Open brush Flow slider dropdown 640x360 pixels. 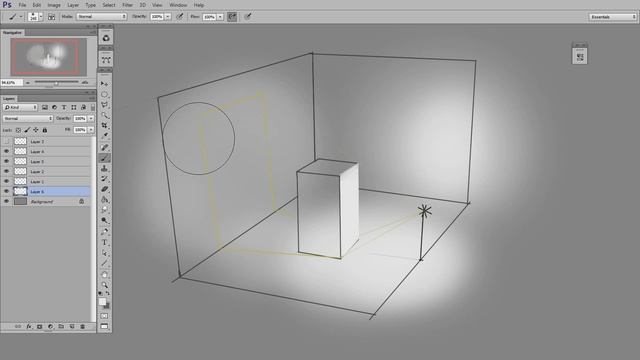pyautogui.click(x=220, y=17)
